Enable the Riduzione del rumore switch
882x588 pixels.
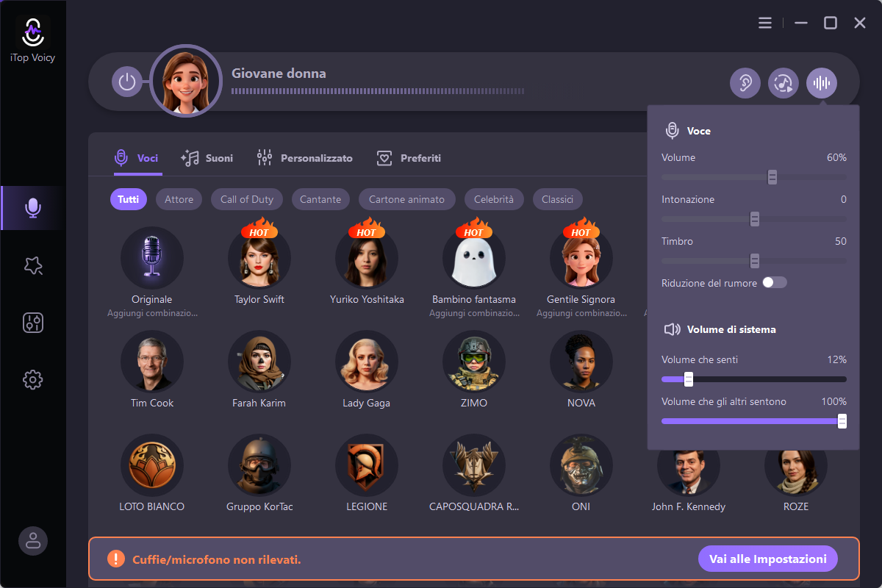(x=774, y=283)
